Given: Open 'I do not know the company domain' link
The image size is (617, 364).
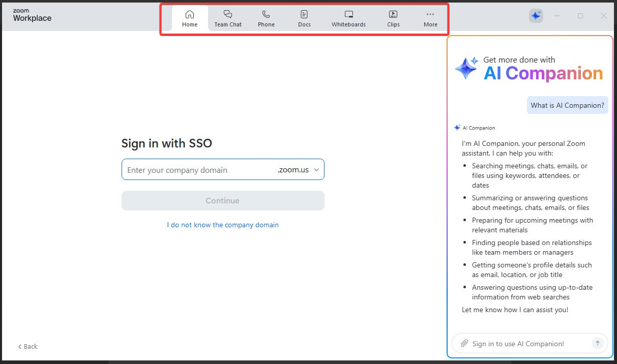Looking at the screenshot, I should (223, 225).
